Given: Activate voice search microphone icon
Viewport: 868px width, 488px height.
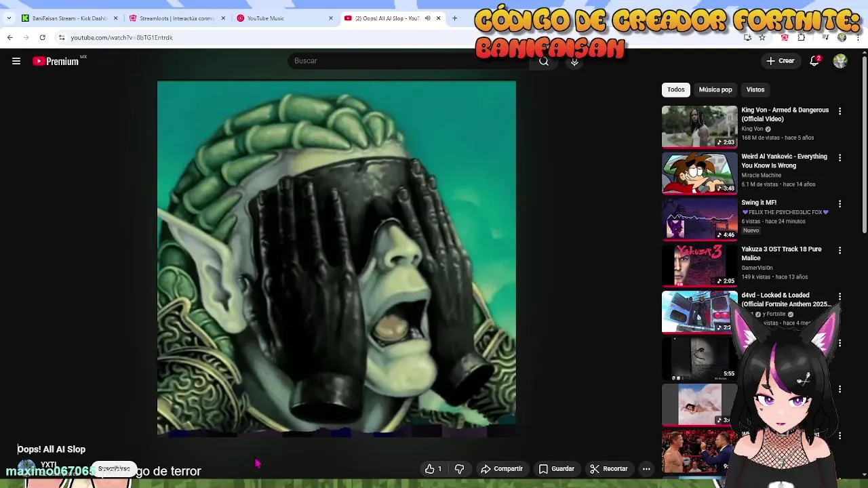Looking at the screenshot, I should coord(574,61).
